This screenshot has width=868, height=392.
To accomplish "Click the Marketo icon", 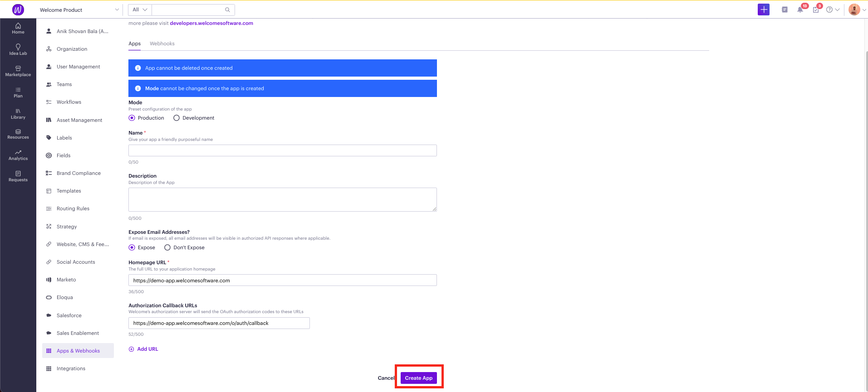I will click(49, 280).
